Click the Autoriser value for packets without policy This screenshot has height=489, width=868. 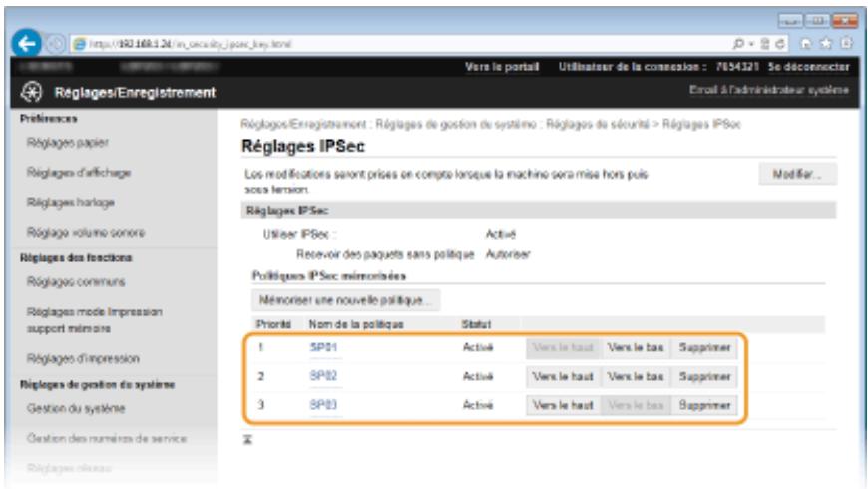pyautogui.click(x=508, y=254)
